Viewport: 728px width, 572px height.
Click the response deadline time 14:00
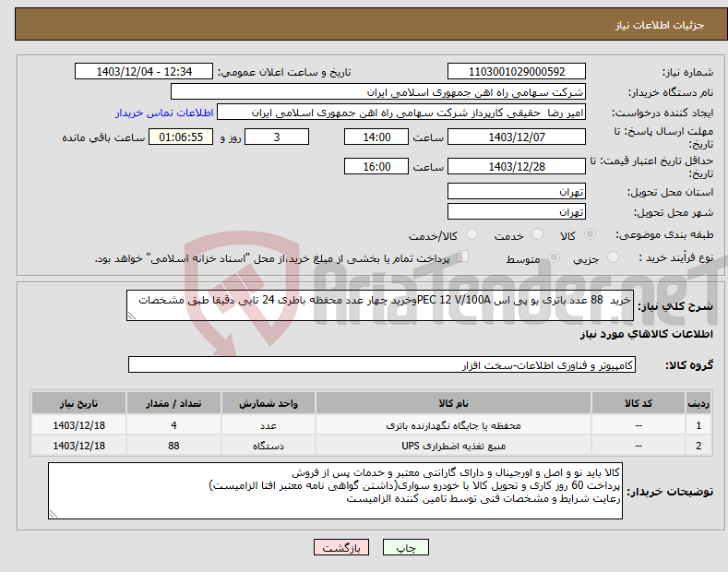pyautogui.click(x=376, y=137)
